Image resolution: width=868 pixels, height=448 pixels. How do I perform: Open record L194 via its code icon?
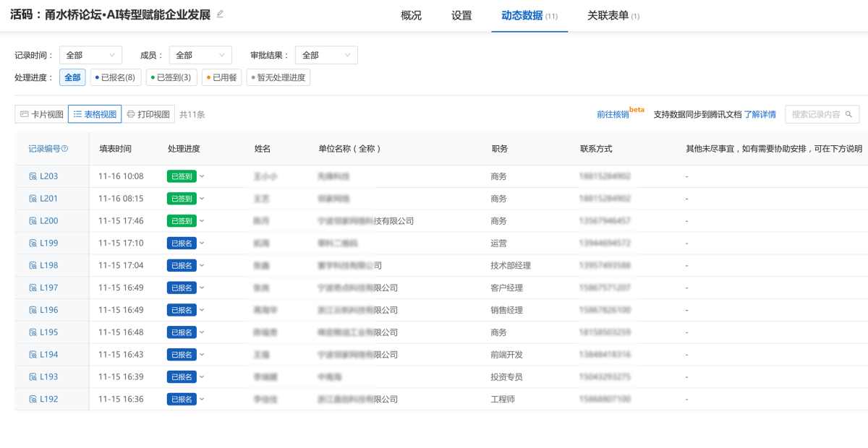(x=33, y=356)
